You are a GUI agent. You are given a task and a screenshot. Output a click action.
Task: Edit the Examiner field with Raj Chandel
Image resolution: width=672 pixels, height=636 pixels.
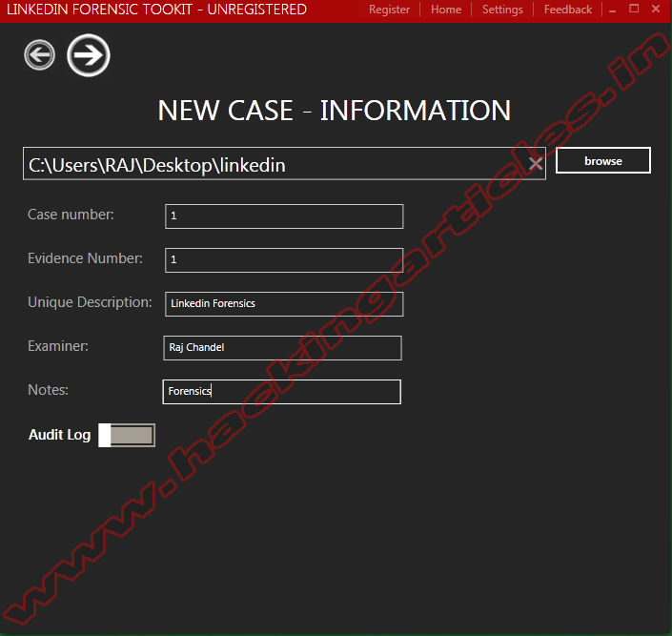point(282,348)
